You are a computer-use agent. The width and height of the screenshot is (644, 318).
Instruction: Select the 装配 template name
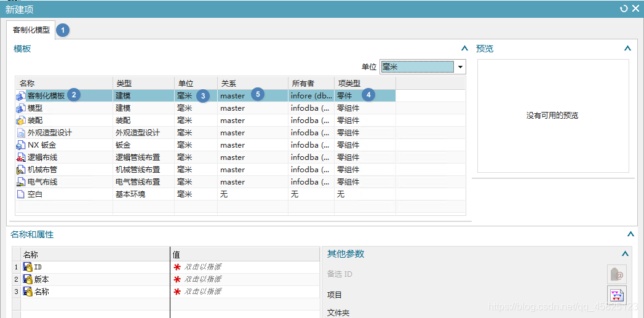pyautogui.click(x=35, y=121)
